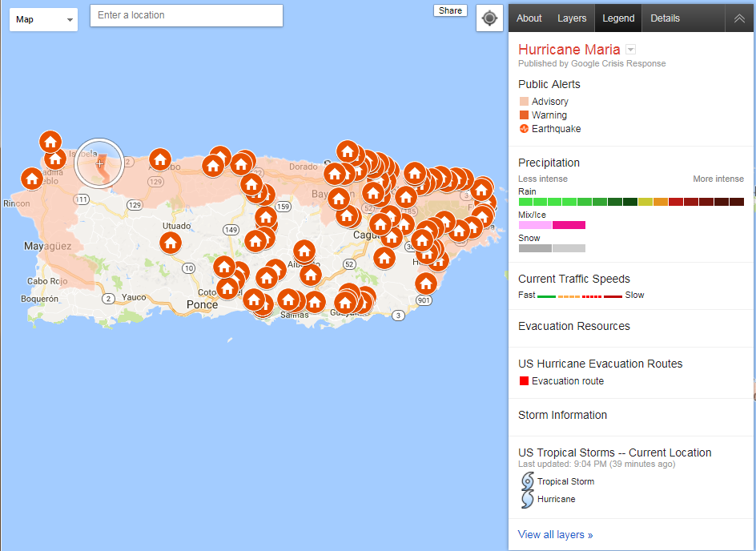The width and height of the screenshot is (756, 551).
Task: Click the route 2 shield near Yauco
Action: (108, 299)
